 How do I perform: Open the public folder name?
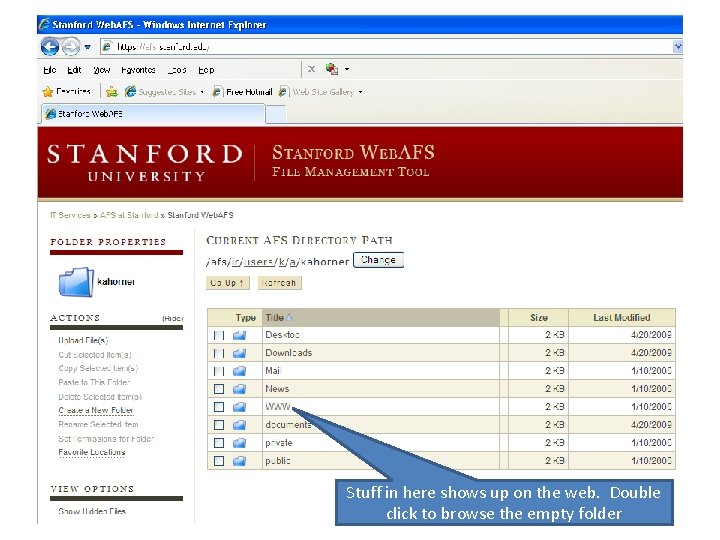(278, 461)
